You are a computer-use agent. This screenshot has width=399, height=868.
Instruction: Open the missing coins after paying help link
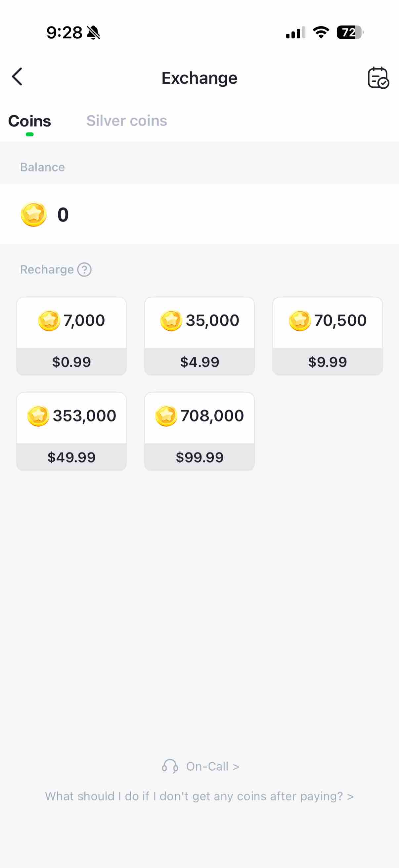[x=199, y=796]
